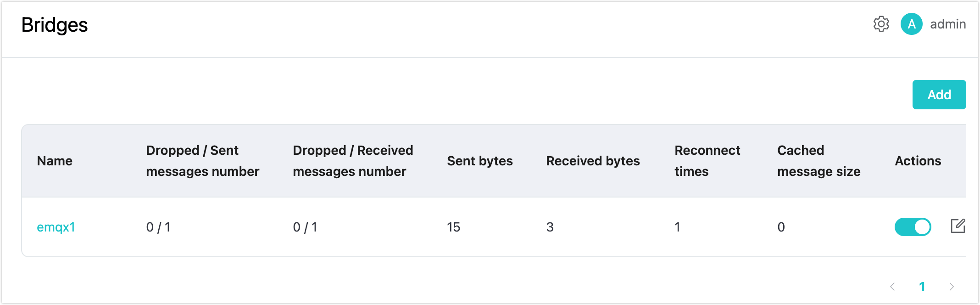Click Dropped / Sent messages number header
Image resolution: width=980 pixels, height=305 pixels.
click(203, 161)
